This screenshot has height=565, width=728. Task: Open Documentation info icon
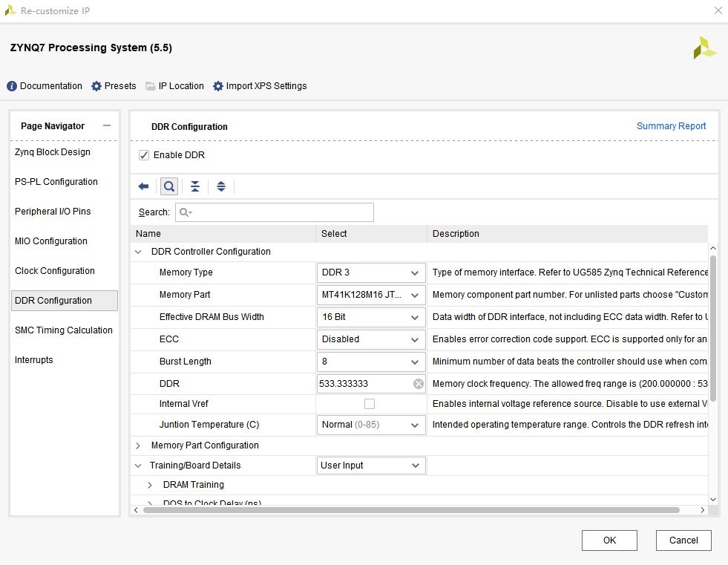pos(12,86)
